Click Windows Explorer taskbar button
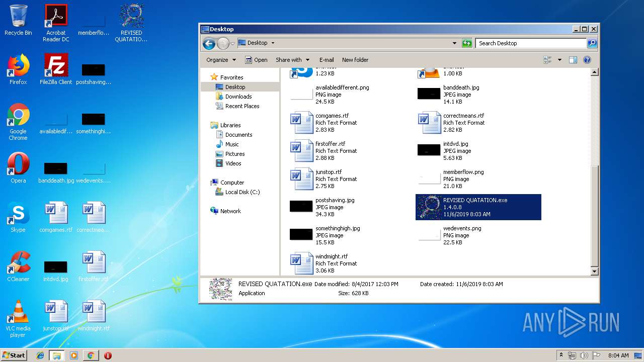 click(57, 355)
